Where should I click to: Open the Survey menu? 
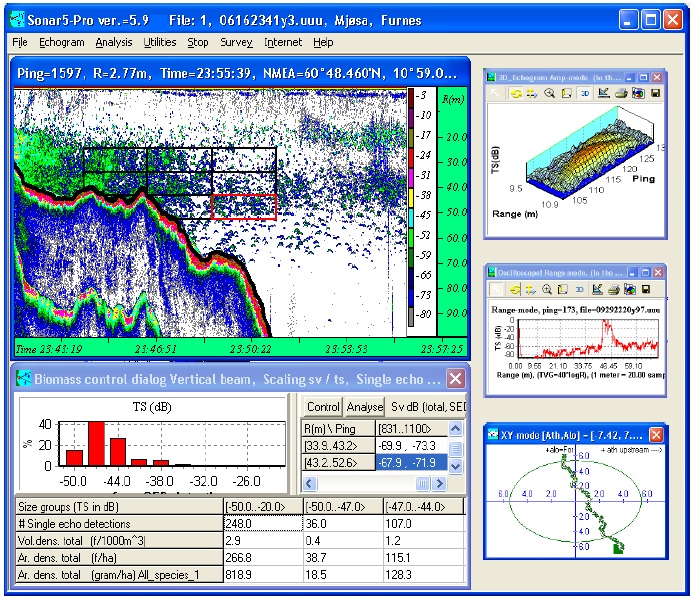(236, 43)
